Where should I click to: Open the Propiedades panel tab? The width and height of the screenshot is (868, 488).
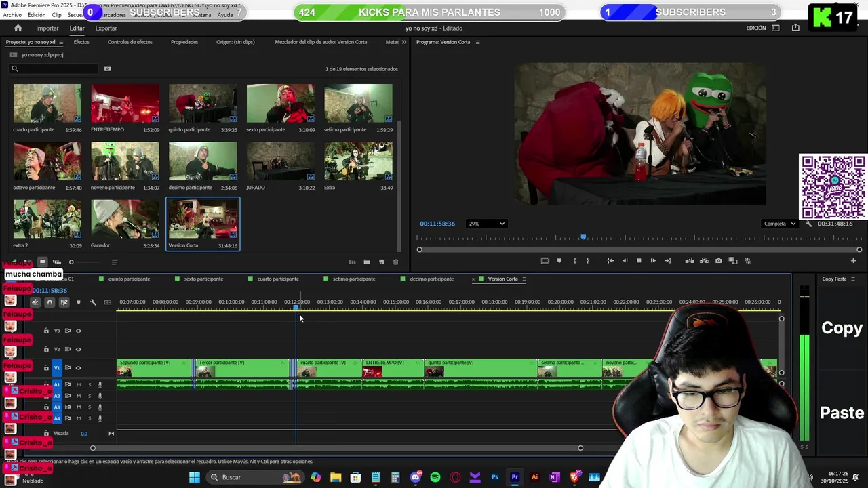pos(184,42)
